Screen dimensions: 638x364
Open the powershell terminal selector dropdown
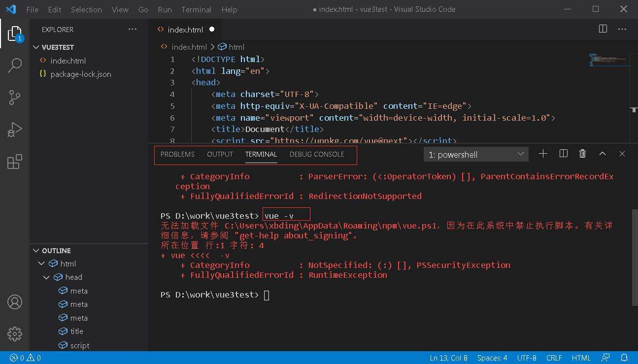pyautogui.click(x=476, y=155)
